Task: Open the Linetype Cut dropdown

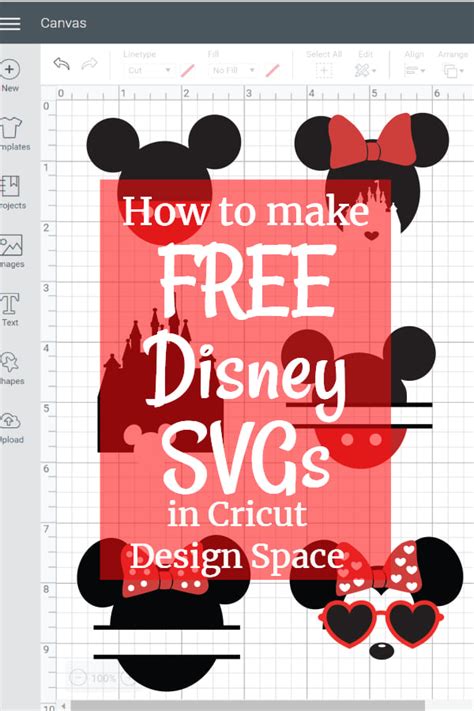Action: [149, 70]
